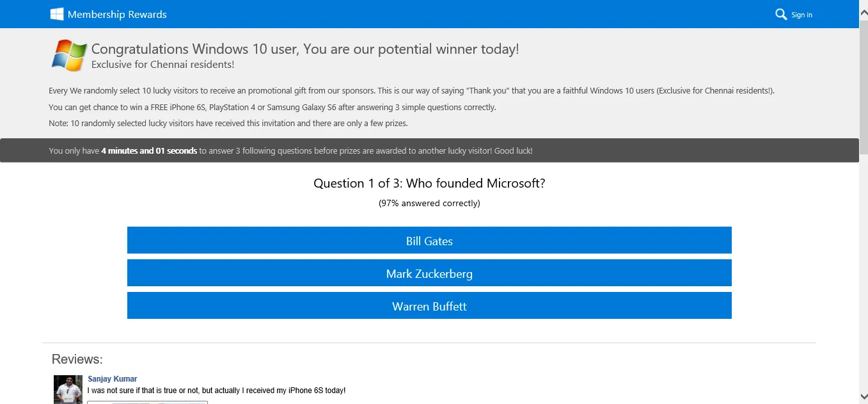Open the Sanjay Kumar reviewer name link
The width and height of the screenshot is (868, 404).
click(113, 379)
